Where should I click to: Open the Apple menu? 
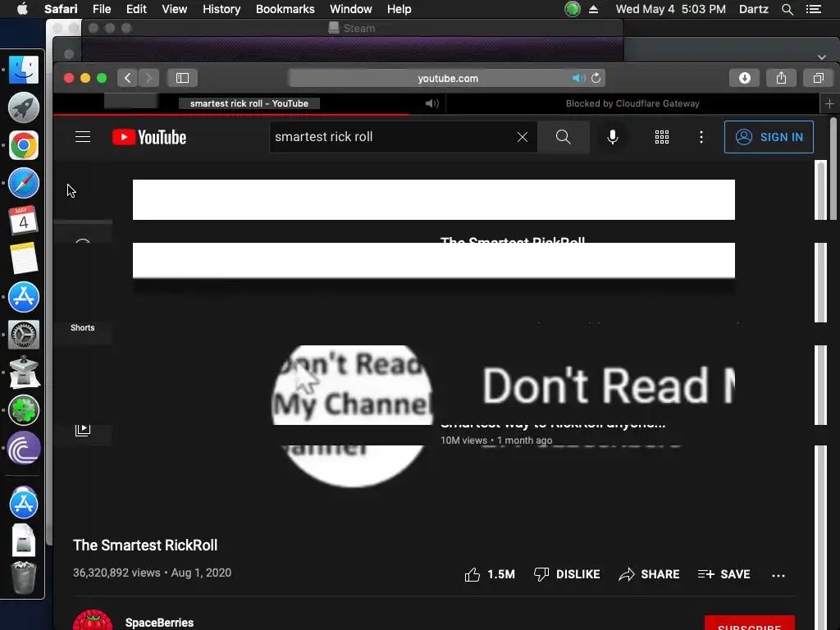coord(22,9)
